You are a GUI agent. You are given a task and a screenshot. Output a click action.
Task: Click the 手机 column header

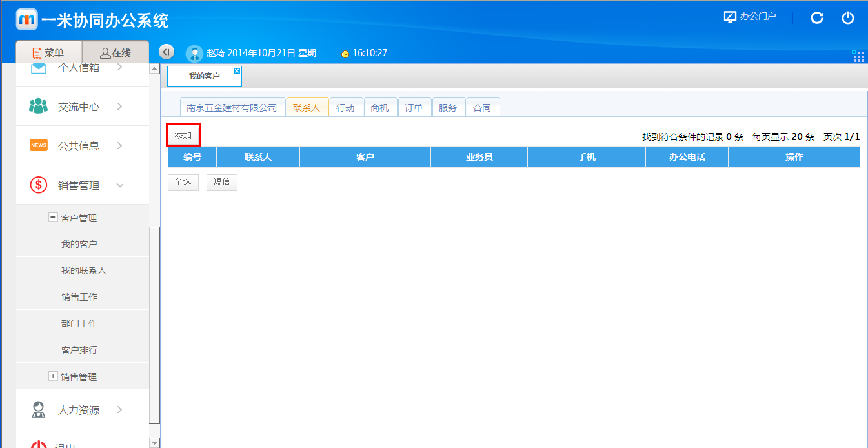click(x=587, y=157)
